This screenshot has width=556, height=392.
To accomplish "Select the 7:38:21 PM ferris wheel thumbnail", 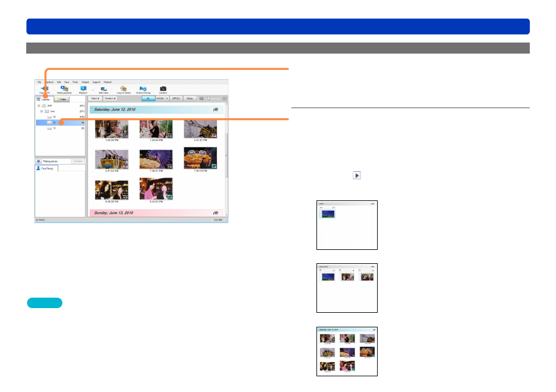I will click(156, 159).
